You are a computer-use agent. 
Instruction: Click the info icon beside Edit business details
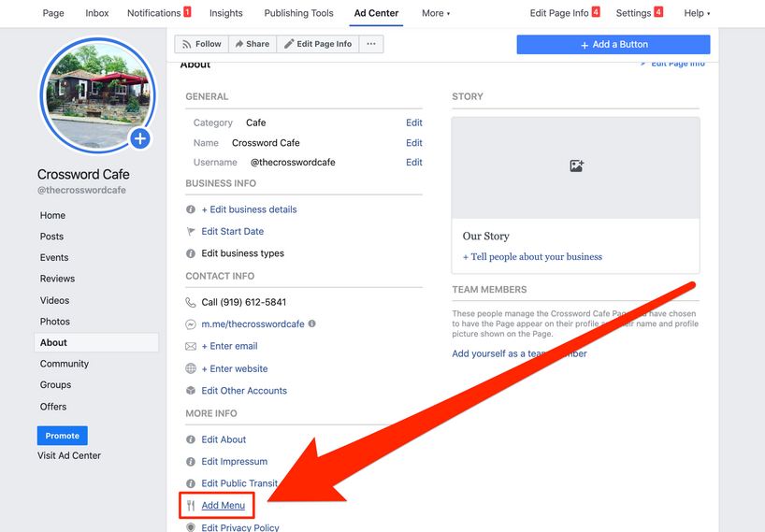pyautogui.click(x=190, y=209)
